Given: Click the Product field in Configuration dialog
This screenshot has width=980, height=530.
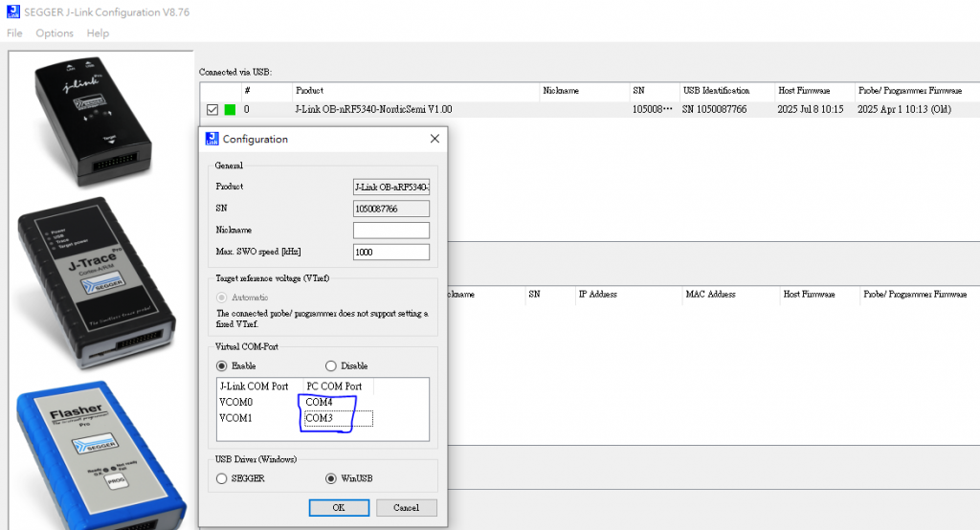Looking at the screenshot, I should coord(391,187).
